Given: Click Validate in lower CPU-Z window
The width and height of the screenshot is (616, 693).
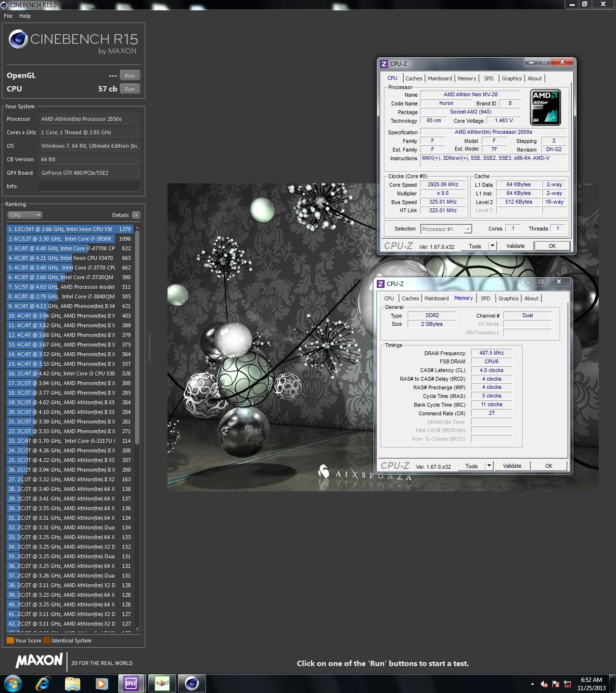Looking at the screenshot, I should tap(512, 466).
